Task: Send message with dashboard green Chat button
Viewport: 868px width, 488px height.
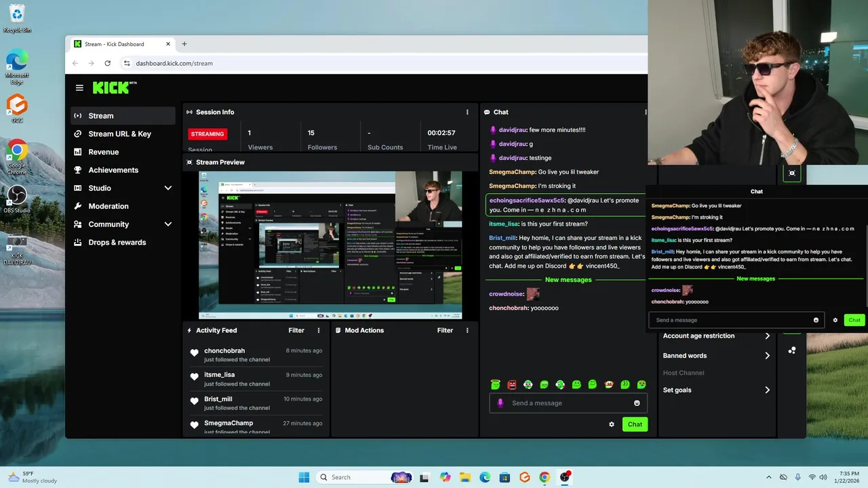Action: (x=635, y=424)
